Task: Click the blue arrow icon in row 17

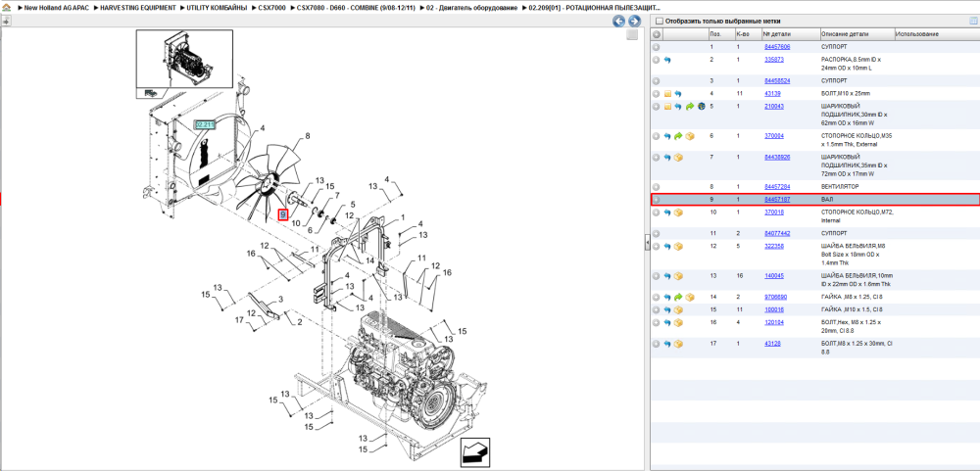Action: (666, 344)
